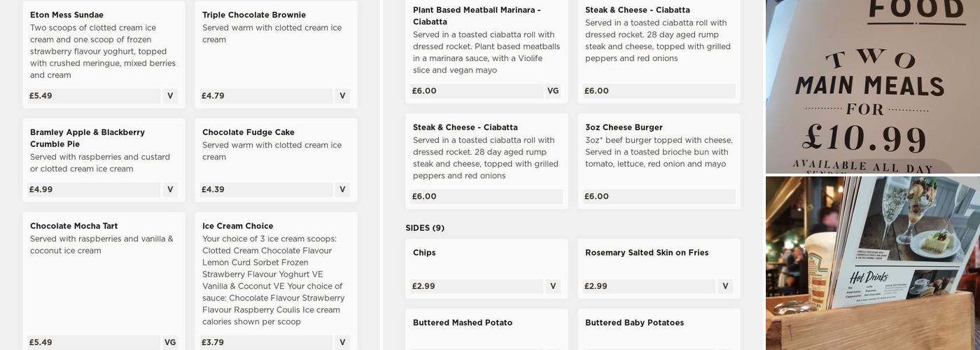Screen dimensions: 980x350
Task: Select Rosemary Salted Skin on Fries
Action: click(646, 253)
